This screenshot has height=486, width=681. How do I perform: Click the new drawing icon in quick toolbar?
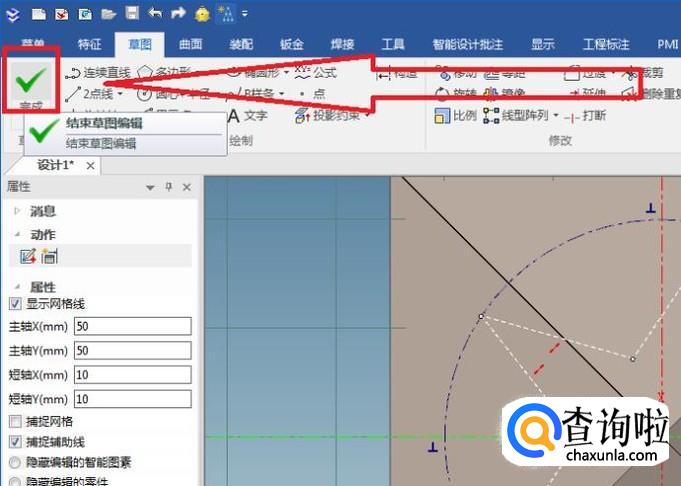[85, 14]
